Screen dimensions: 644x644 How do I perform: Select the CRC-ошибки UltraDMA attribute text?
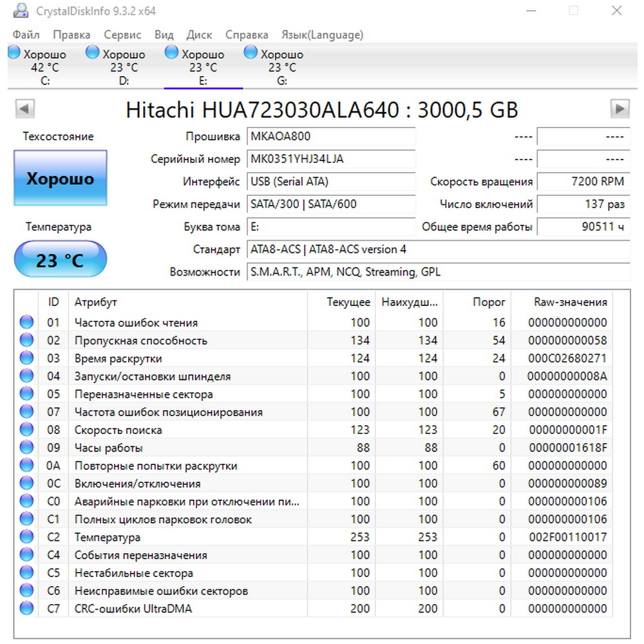133,609
